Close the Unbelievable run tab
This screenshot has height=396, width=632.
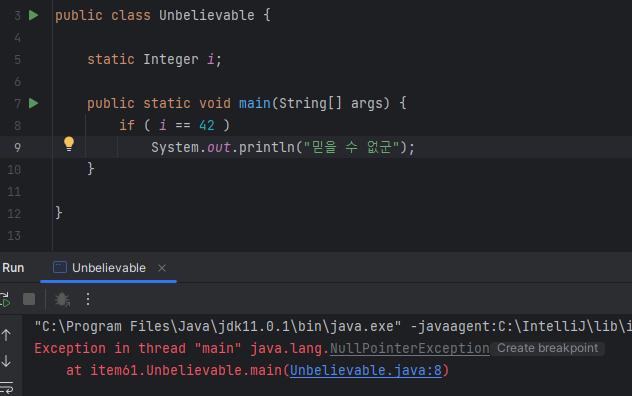[x=162, y=268]
